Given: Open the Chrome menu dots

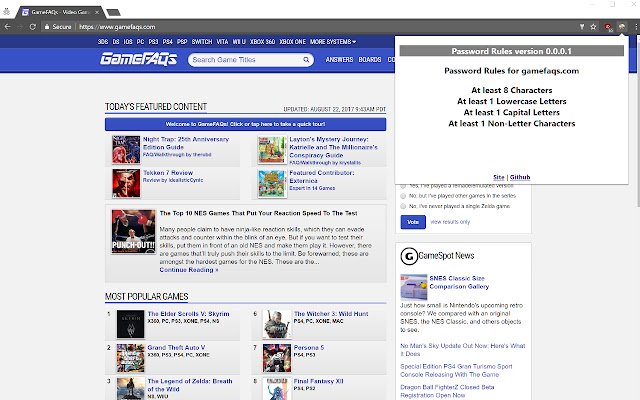Looking at the screenshot, I should pos(636,27).
